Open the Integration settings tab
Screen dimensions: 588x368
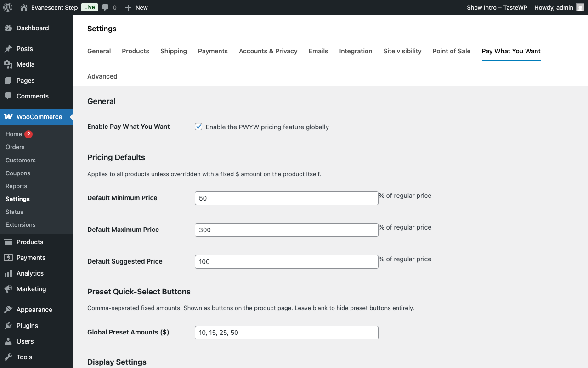(356, 51)
